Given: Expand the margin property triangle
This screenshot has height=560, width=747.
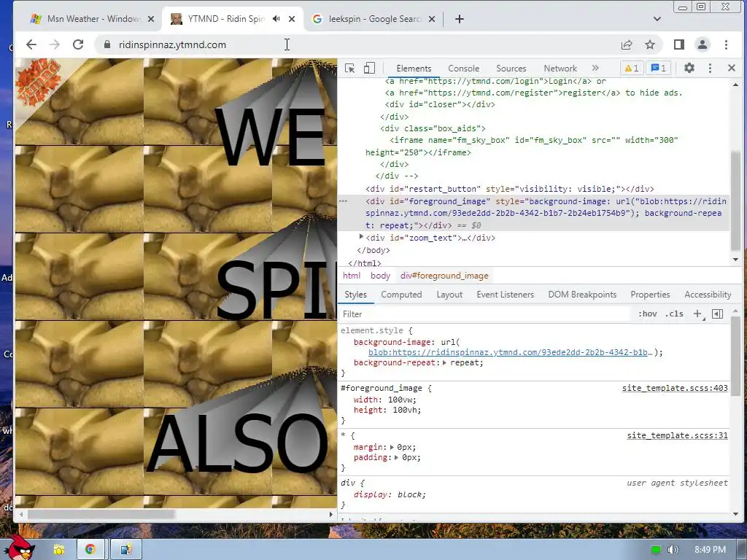Looking at the screenshot, I should click(x=392, y=447).
